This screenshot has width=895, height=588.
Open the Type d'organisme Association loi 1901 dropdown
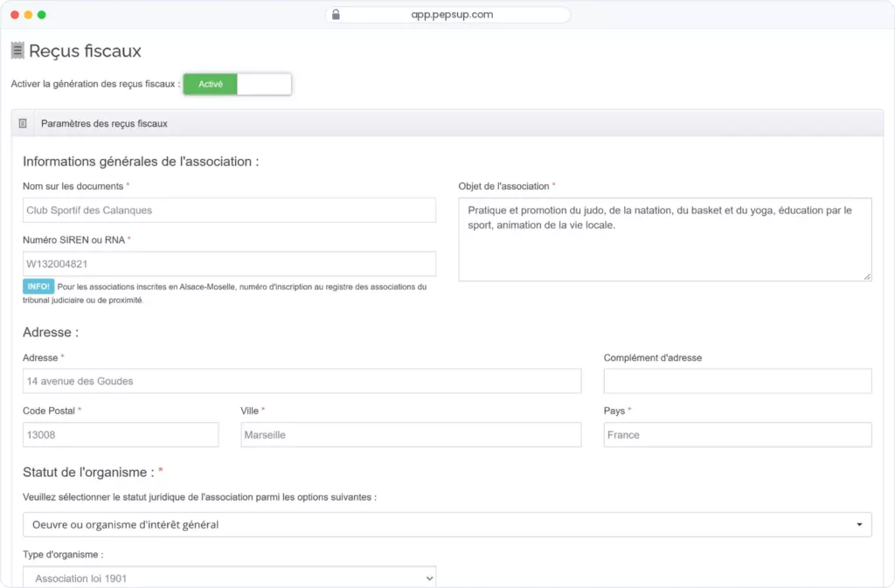[x=230, y=578]
